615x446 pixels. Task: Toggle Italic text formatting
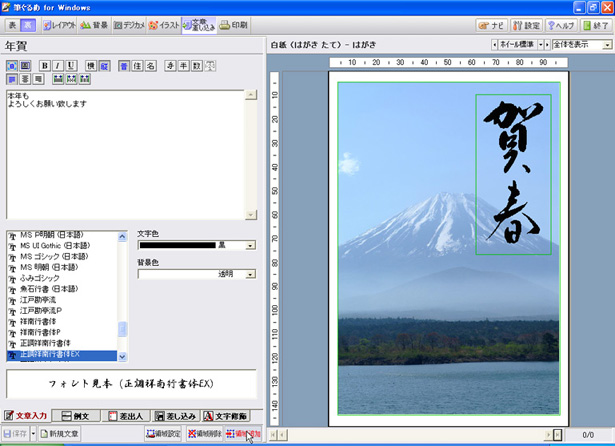tap(58, 65)
